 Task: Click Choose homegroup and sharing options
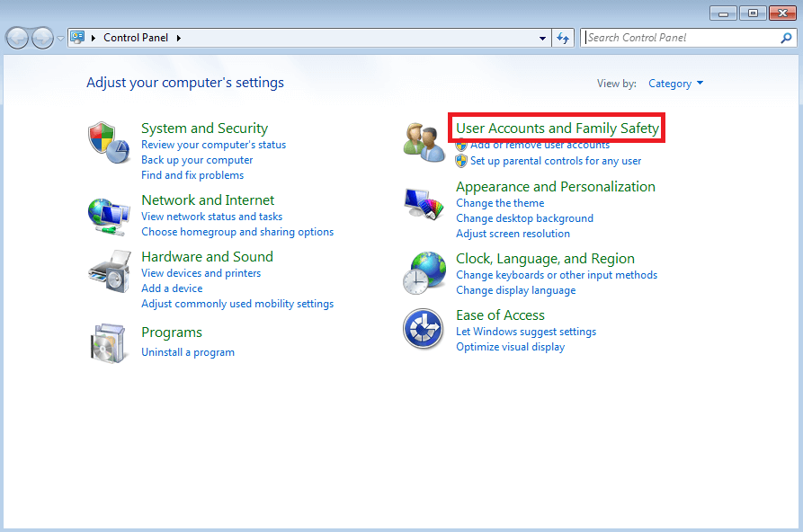pos(237,232)
